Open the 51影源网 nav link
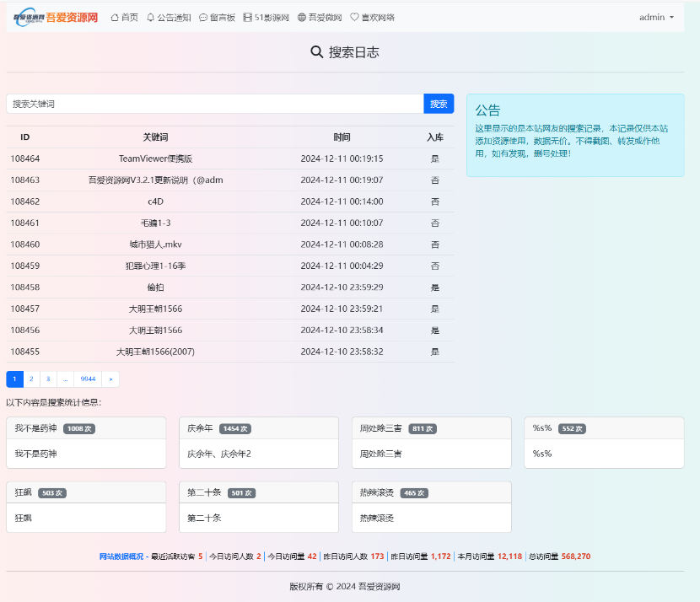Screen dimensions: 700x602 tap(266, 18)
